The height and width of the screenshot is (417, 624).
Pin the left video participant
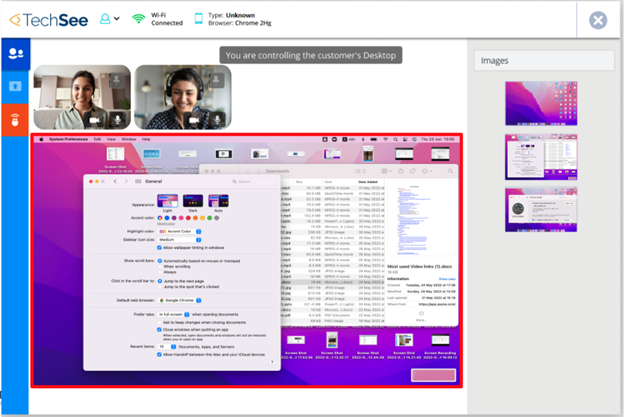116,80
